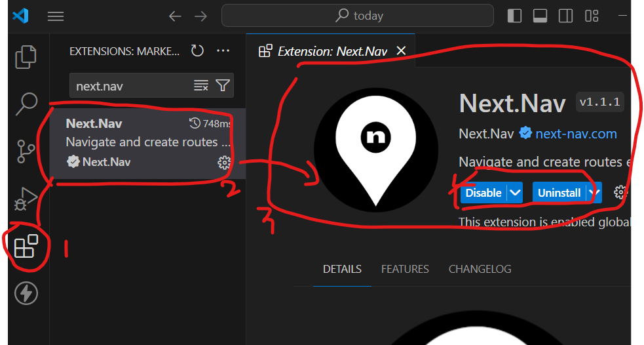
Task: Close the Extension: Next.Nav tab
Action: (401, 51)
